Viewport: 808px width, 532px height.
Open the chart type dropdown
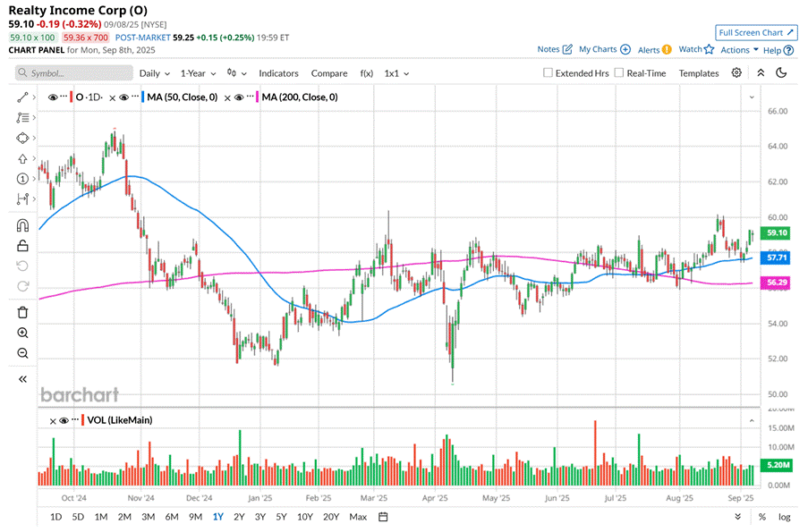coord(236,73)
